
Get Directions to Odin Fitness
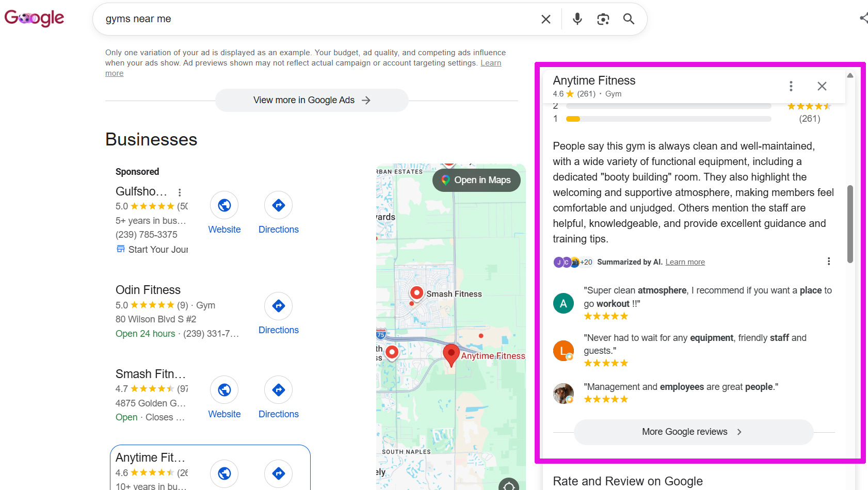(279, 306)
